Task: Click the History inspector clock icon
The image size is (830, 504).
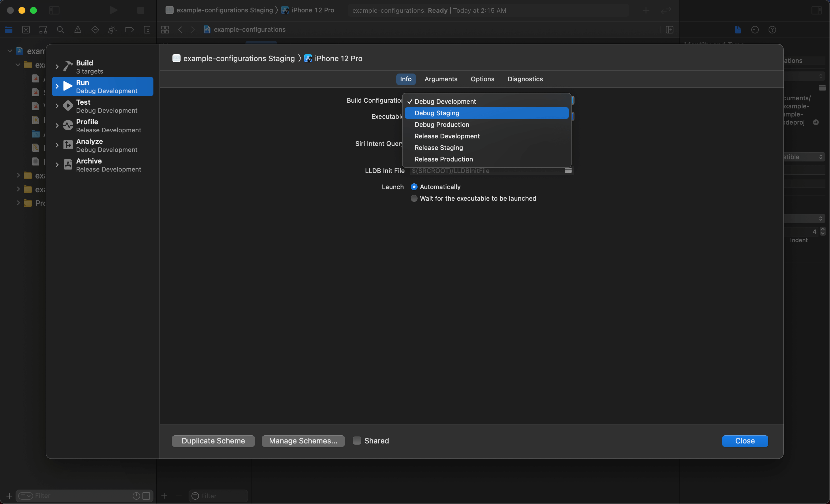Action: click(755, 30)
